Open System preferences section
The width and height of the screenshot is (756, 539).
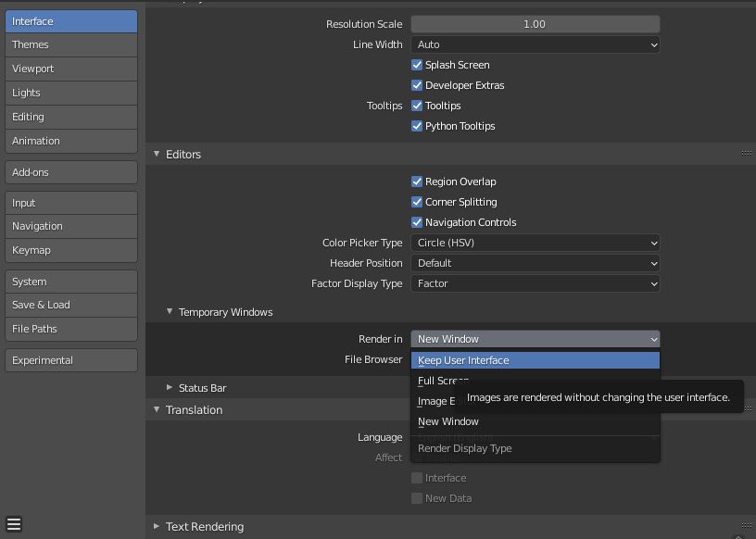coord(71,282)
